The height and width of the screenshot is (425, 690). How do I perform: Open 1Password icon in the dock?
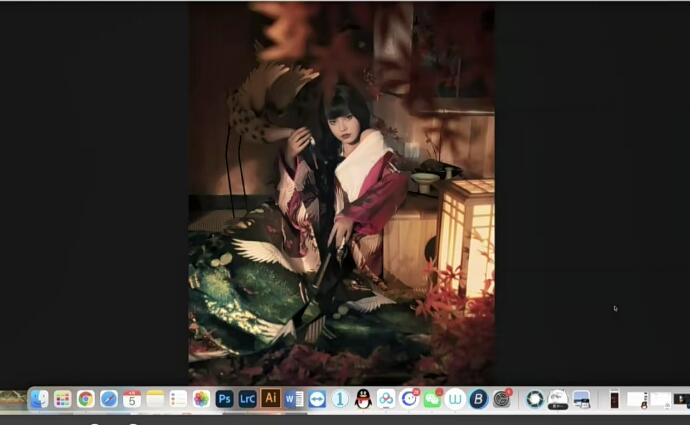(340, 399)
